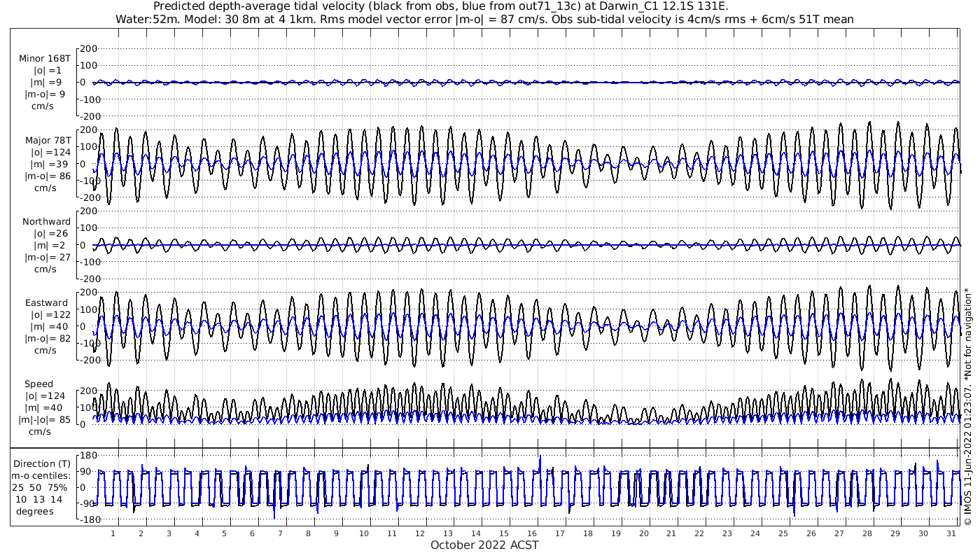Click the "|m-o|= 82" value
The image size is (980, 560).
coord(48,339)
